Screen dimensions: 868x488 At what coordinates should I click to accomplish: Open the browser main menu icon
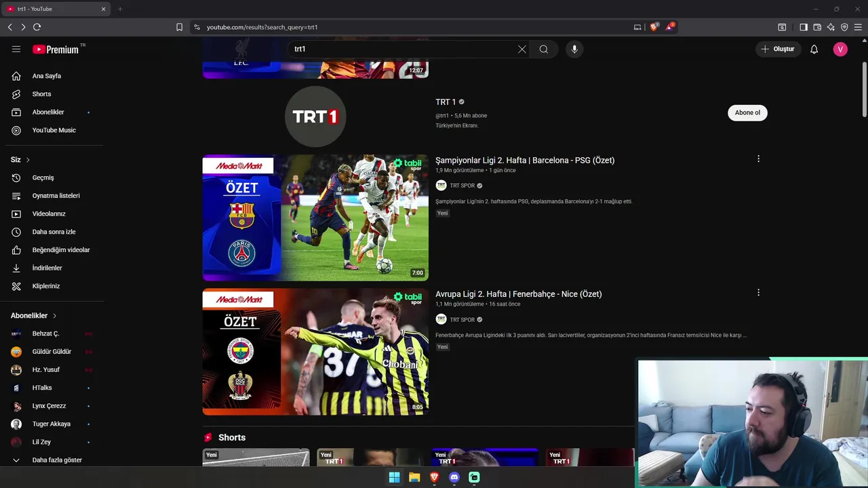tap(858, 27)
